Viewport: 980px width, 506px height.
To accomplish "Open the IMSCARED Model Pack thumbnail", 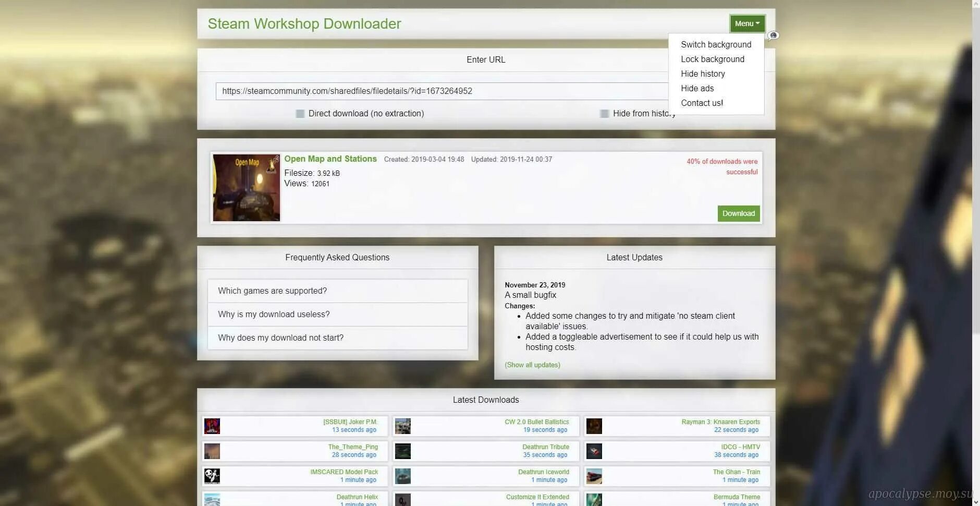I will pos(212,476).
